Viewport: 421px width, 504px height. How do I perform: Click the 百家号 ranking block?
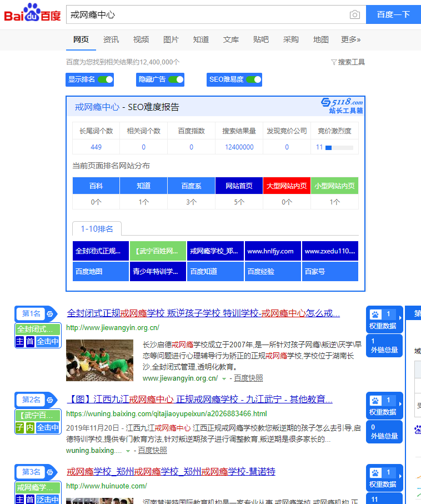(x=330, y=272)
